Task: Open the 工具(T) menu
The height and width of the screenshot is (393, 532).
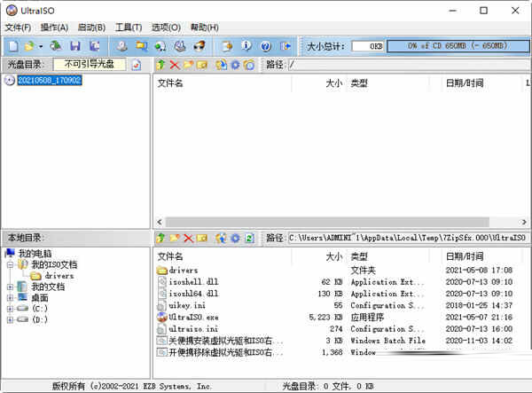Action: coord(129,28)
